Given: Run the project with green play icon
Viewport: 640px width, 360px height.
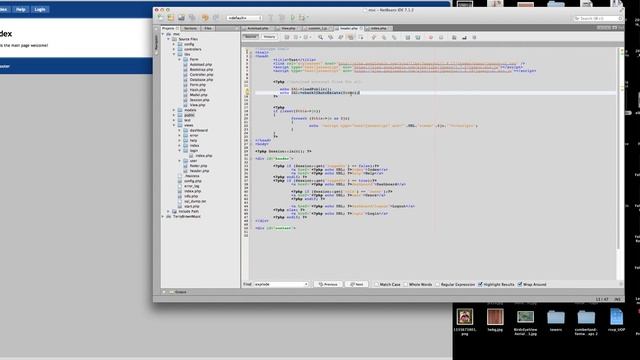Looking at the screenshot, I should pos(292,18).
